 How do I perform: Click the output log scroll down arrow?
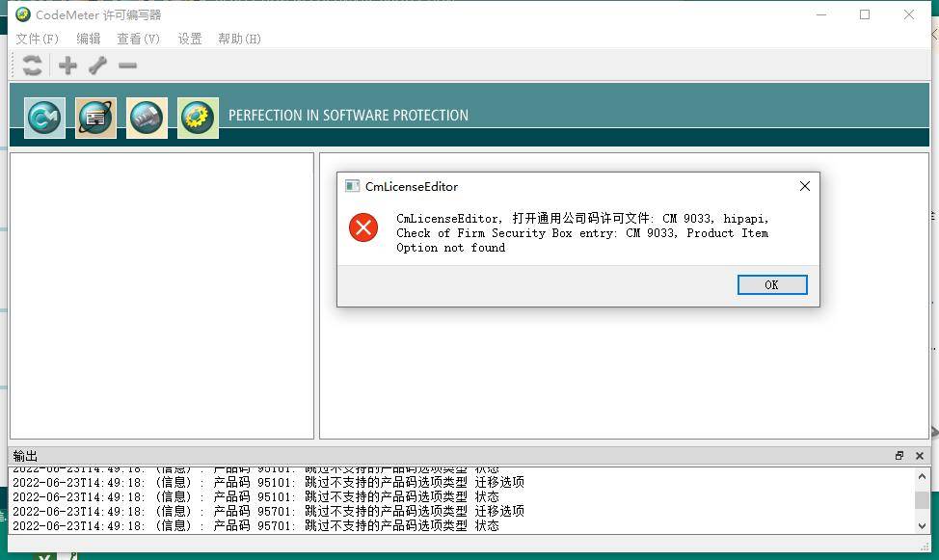[x=922, y=526]
